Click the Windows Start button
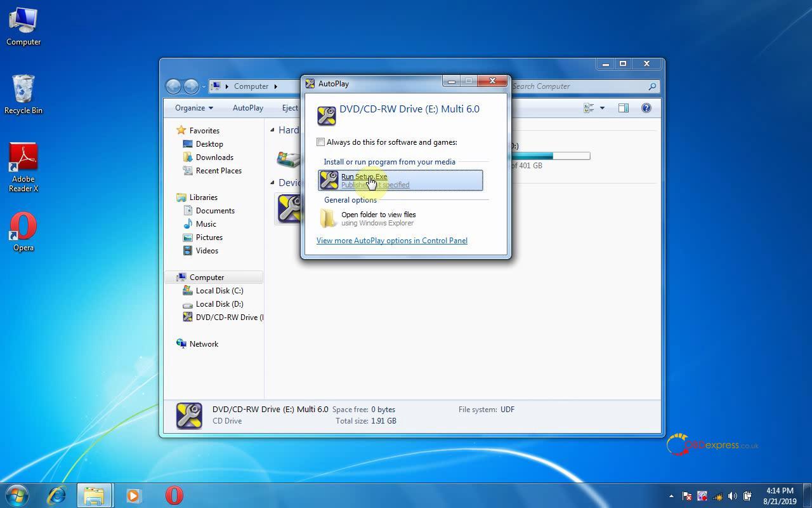This screenshot has width=812, height=508. [17, 495]
